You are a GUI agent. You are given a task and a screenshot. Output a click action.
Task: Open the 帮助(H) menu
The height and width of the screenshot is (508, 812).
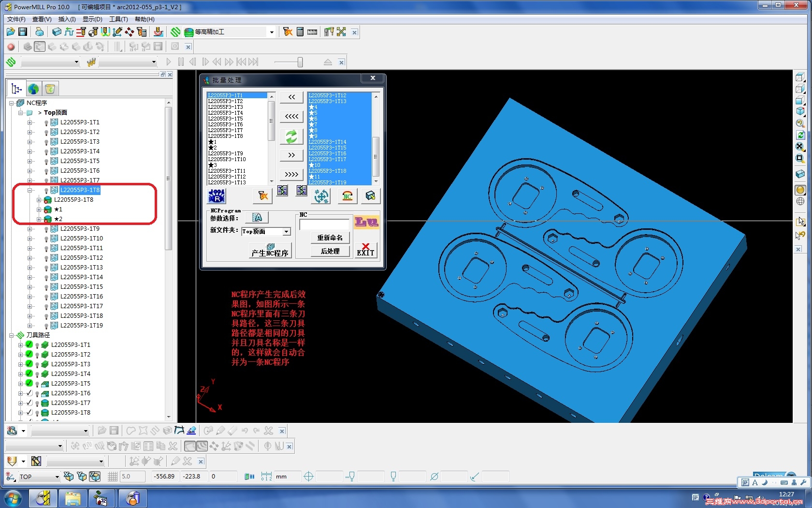[x=145, y=19]
